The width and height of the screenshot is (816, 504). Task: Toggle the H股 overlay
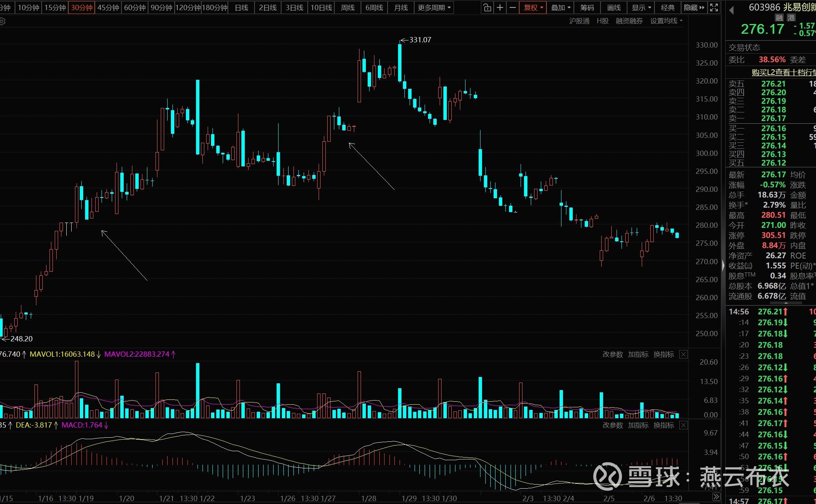602,21
